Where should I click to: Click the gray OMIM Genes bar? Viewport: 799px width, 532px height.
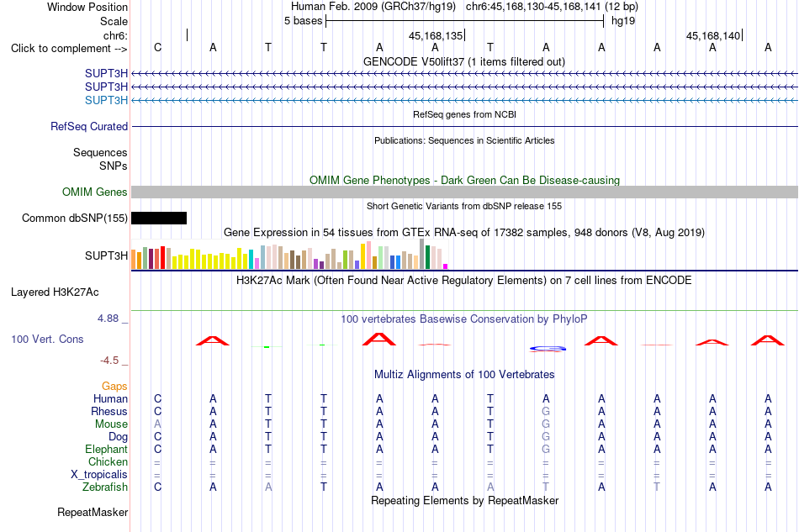coord(464,192)
